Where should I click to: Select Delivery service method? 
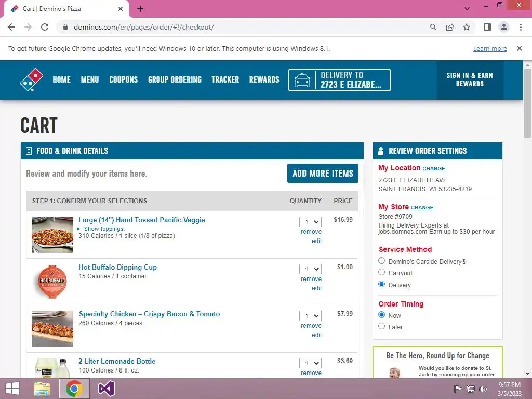pyautogui.click(x=382, y=284)
